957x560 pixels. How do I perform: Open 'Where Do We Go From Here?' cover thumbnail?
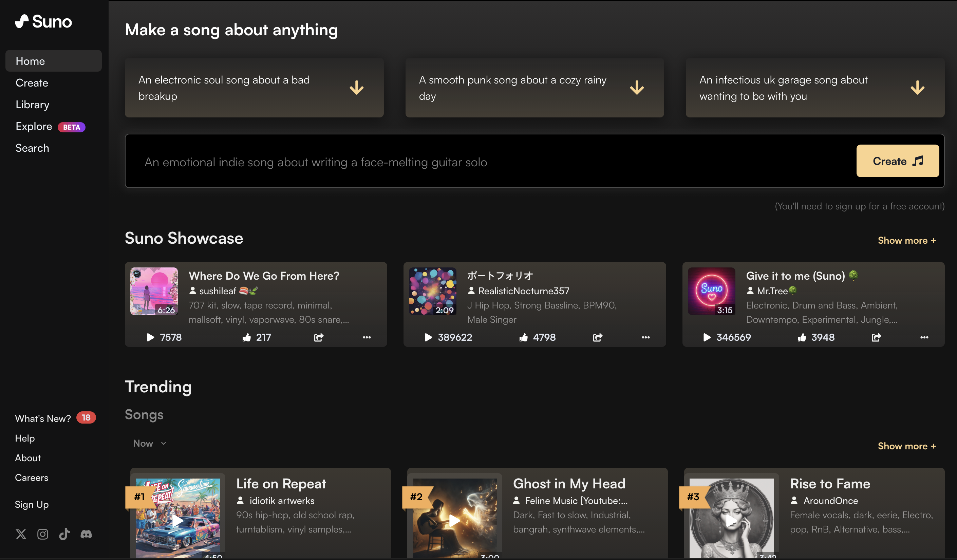point(154,291)
